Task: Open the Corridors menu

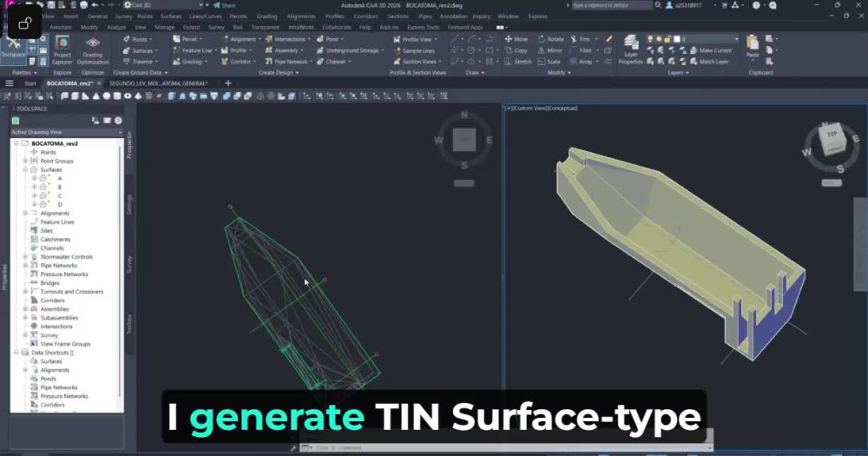Action: pos(365,17)
